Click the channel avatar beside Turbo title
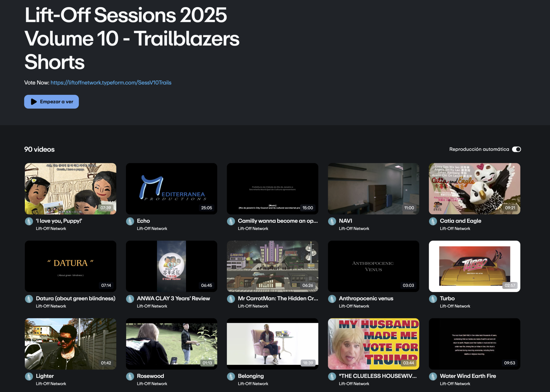The width and height of the screenshot is (550, 392). (x=433, y=299)
